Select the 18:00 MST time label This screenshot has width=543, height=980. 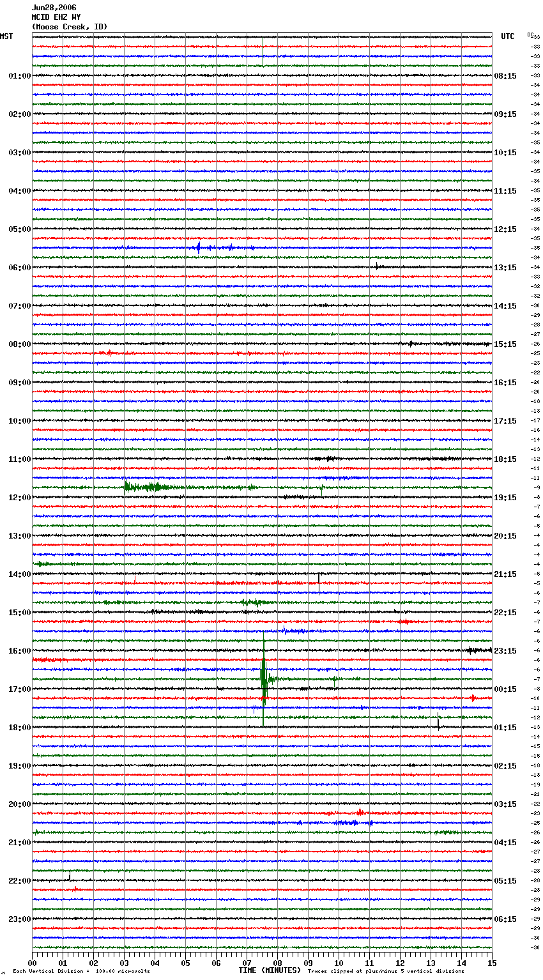[x=20, y=728]
